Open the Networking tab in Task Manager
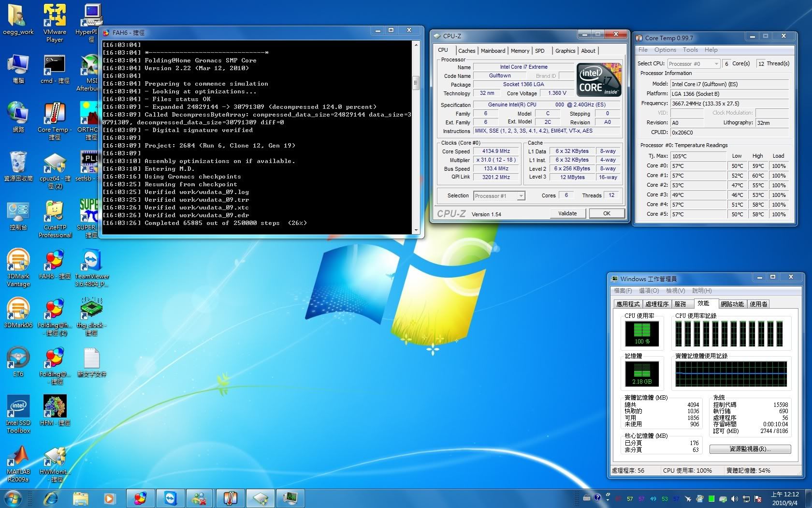Viewport: 812px width, 508px height. pos(732,304)
